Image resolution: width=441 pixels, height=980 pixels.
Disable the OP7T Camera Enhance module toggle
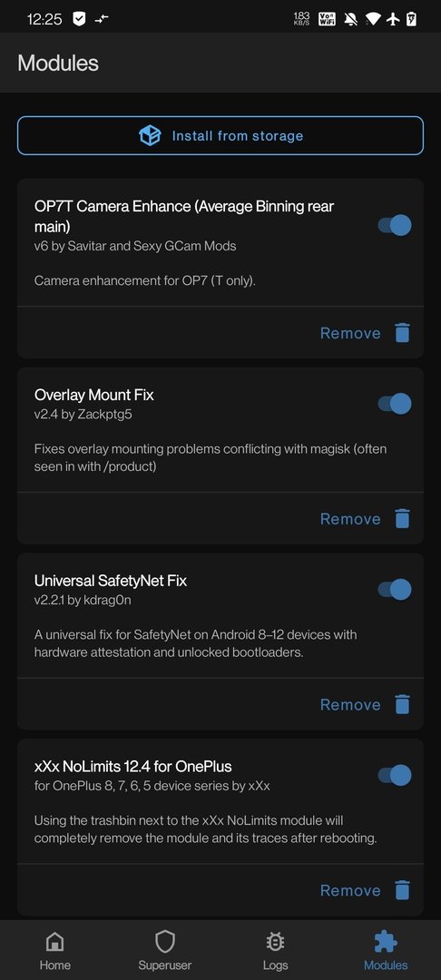[395, 225]
